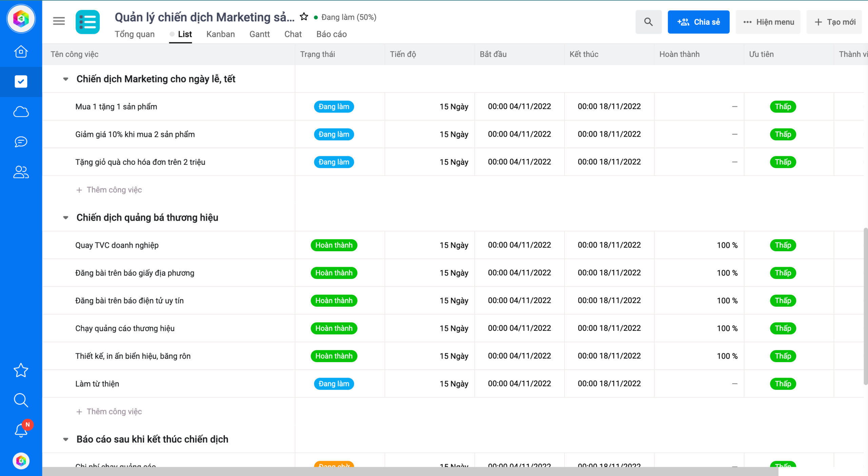The height and width of the screenshot is (476, 868).
Task: Switch to the Tổng quan tab
Action: click(135, 34)
